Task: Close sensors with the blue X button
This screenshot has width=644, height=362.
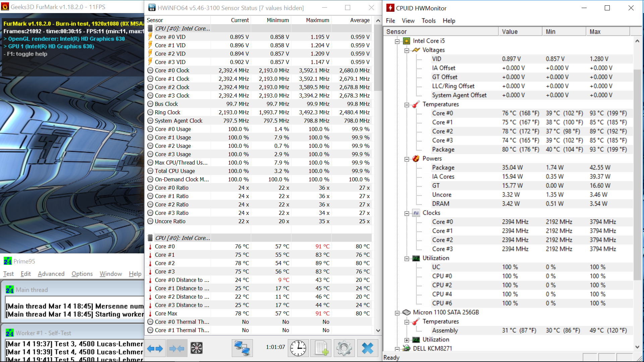Action: (368, 348)
